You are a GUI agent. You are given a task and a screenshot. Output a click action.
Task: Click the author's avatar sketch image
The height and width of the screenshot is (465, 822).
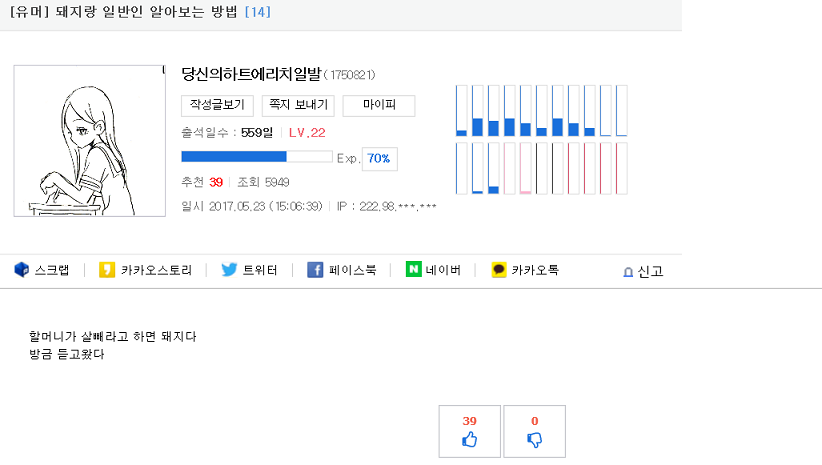(x=90, y=140)
